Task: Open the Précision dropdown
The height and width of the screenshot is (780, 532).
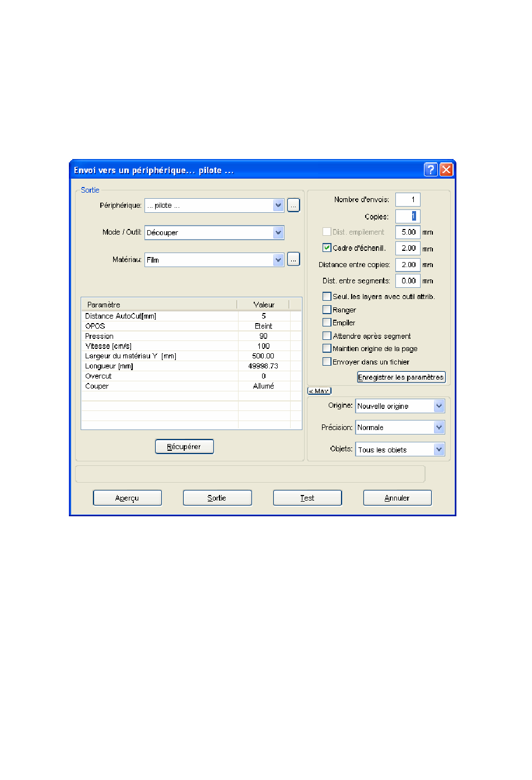Action: click(x=439, y=427)
